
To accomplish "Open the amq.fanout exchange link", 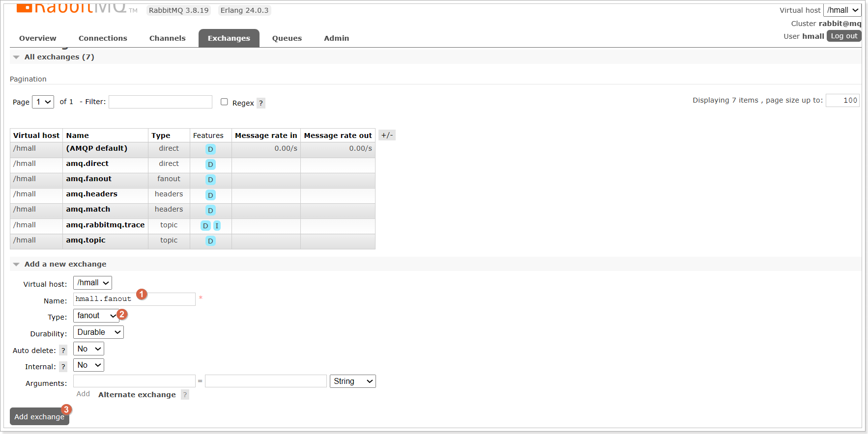I will [89, 179].
